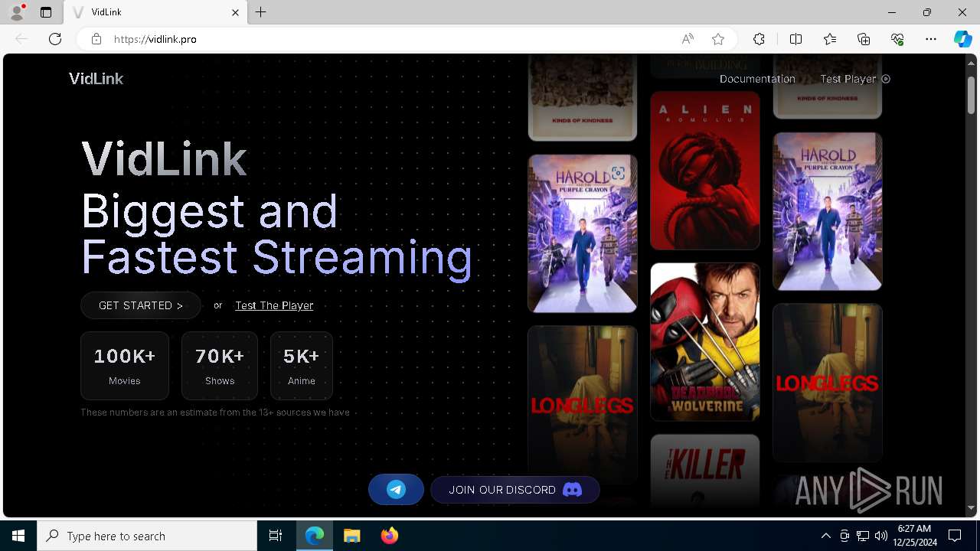Viewport: 980px width, 551px height.
Task: Select left-column Kinds of Kindness poster
Action: [583, 97]
